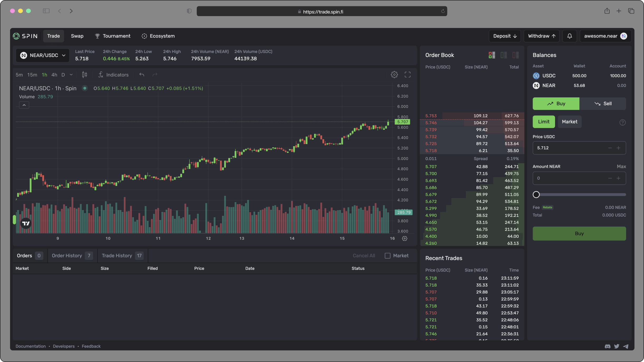Open Withdraw menu

(542, 36)
